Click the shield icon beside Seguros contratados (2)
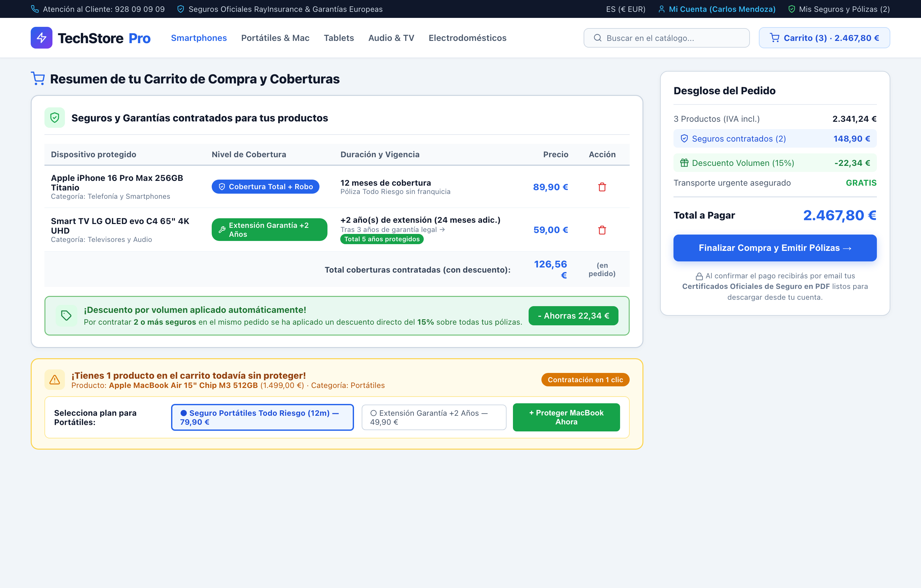The image size is (921, 588). [x=684, y=138]
